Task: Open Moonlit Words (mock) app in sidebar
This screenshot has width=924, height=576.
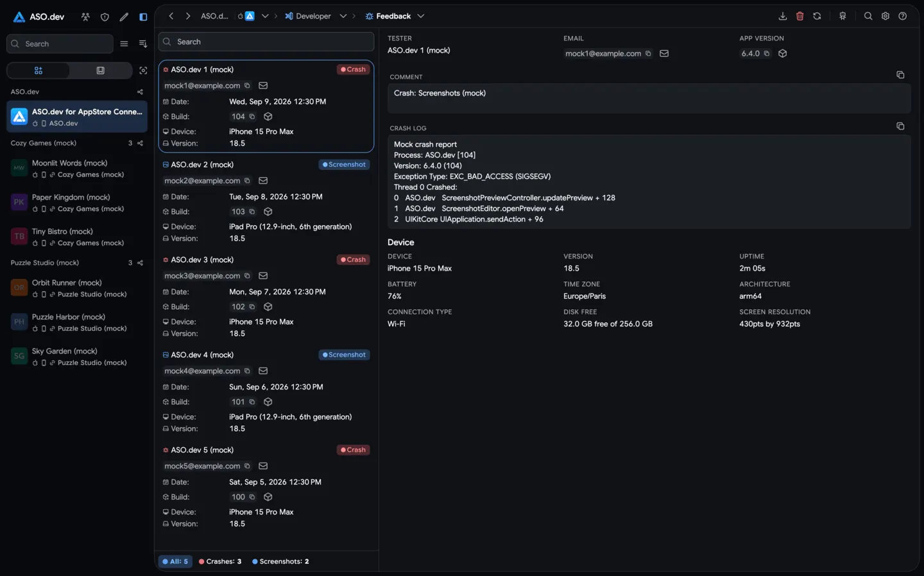Action: pyautogui.click(x=77, y=169)
